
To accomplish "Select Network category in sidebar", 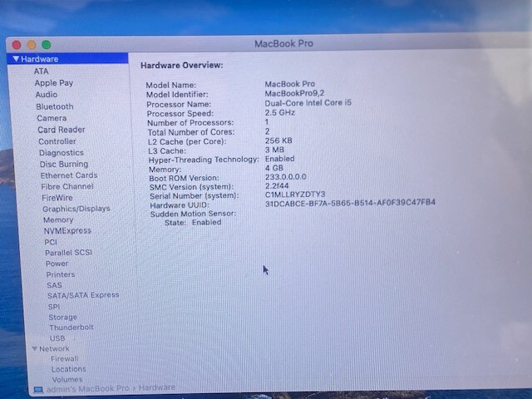I will pyautogui.click(x=54, y=348).
